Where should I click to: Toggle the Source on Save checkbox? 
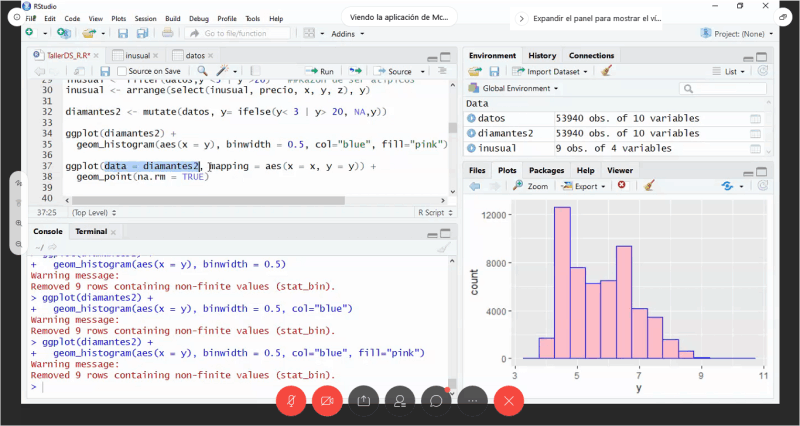121,71
